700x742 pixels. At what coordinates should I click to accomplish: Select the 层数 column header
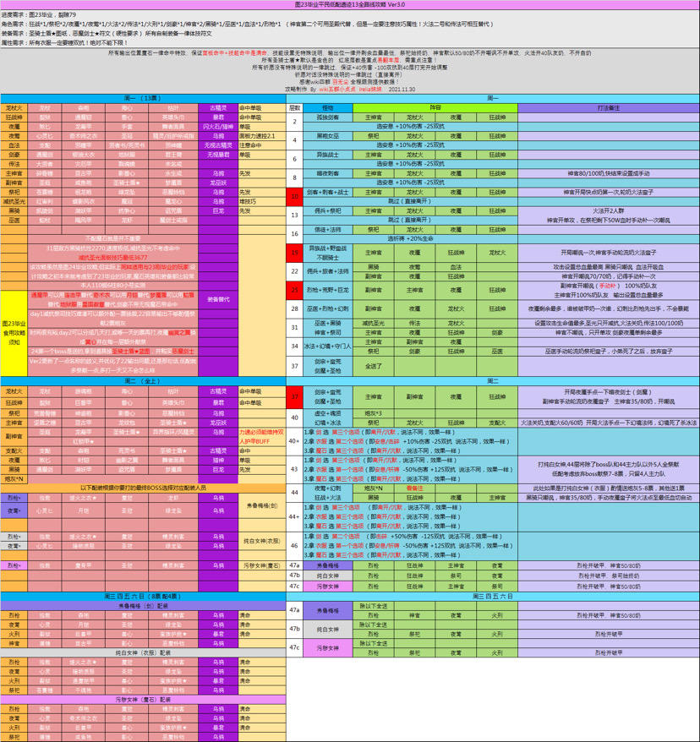click(294, 108)
